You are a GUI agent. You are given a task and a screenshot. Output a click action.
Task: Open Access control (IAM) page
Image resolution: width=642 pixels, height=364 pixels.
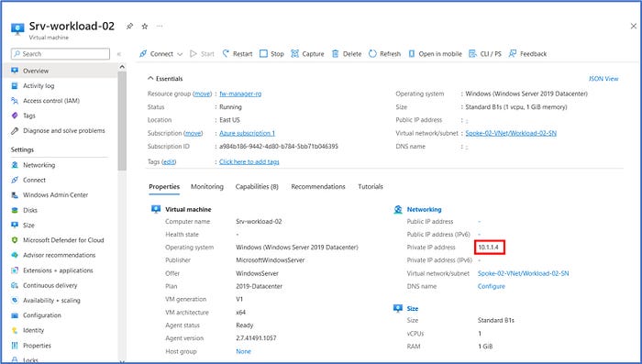(x=51, y=101)
